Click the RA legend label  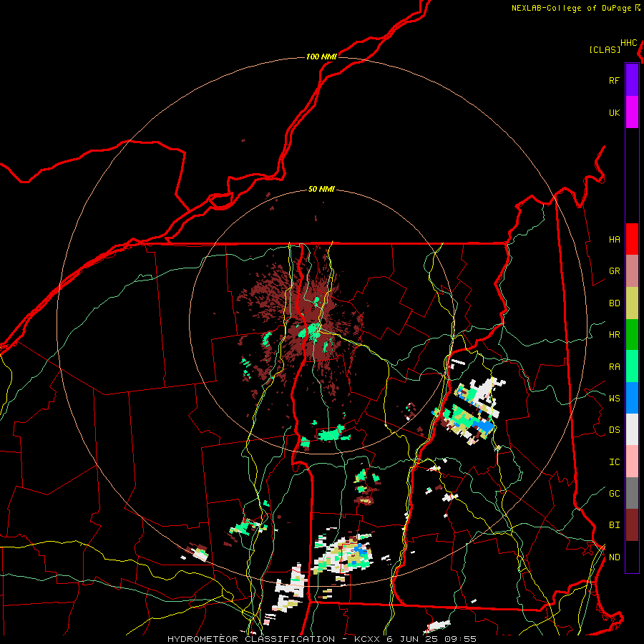[x=614, y=367]
